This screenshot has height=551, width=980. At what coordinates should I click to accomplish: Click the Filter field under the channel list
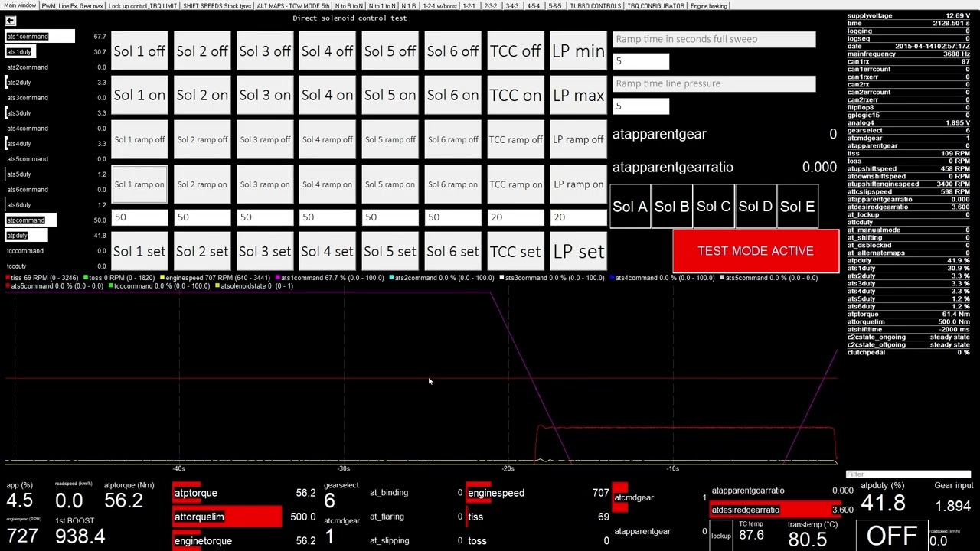[x=908, y=475]
